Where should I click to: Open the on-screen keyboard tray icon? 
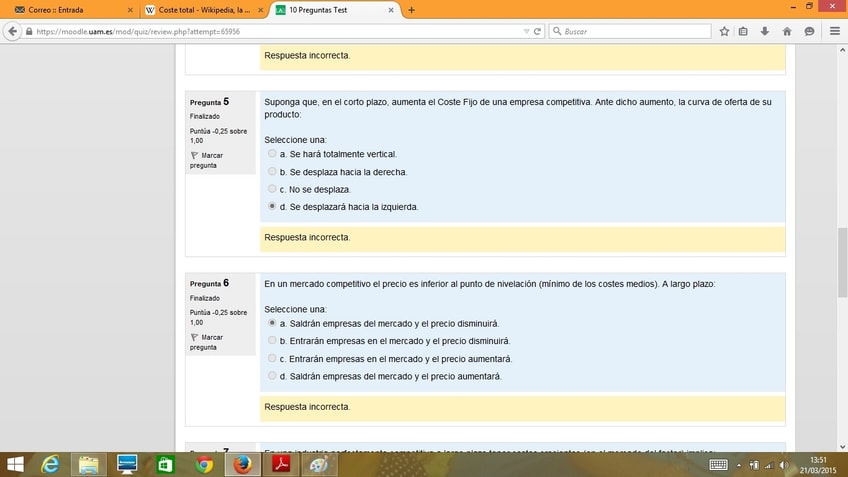[x=718, y=465]
